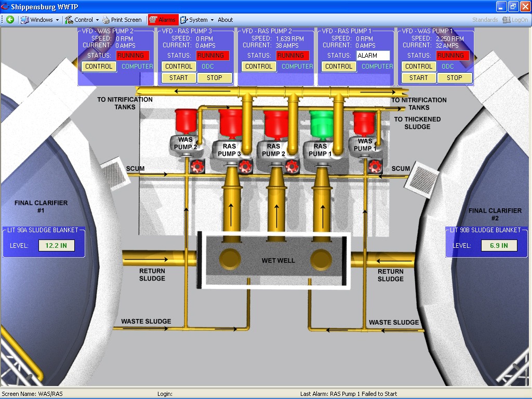Click the green back arrow icon
The image size is (532, 399).
pos(10,20)
